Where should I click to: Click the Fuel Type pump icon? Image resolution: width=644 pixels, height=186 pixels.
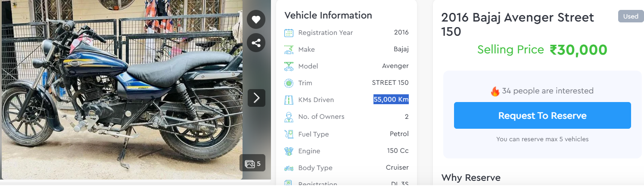click(289, 134)
